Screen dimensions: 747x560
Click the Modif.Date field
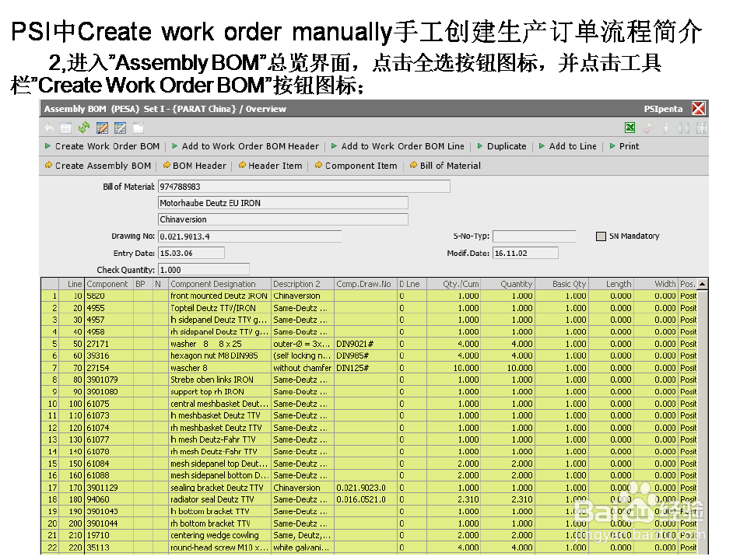pyautogui.click(x=525, y=253)
